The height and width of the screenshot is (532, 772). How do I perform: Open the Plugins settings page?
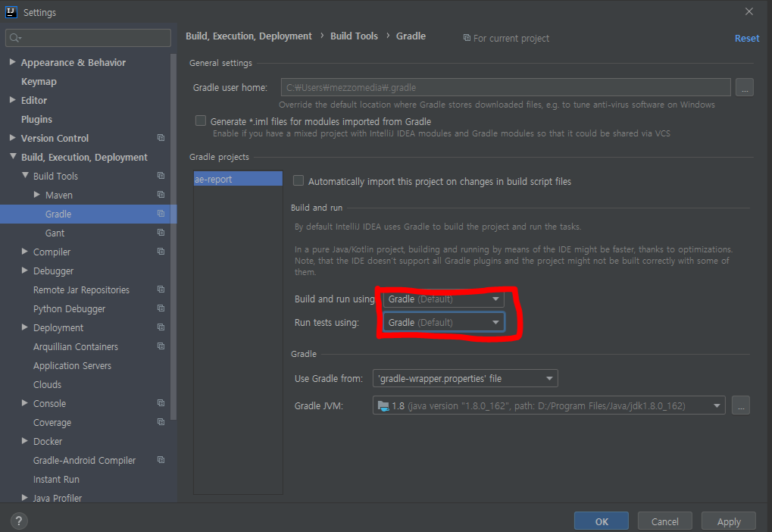pyautogui.click(x=36, y=119)
